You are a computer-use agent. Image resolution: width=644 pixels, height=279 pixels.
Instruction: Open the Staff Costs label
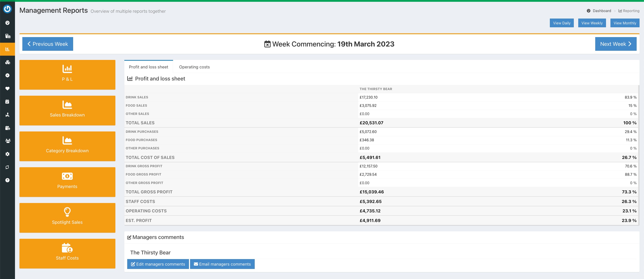[x=67, y=258]
